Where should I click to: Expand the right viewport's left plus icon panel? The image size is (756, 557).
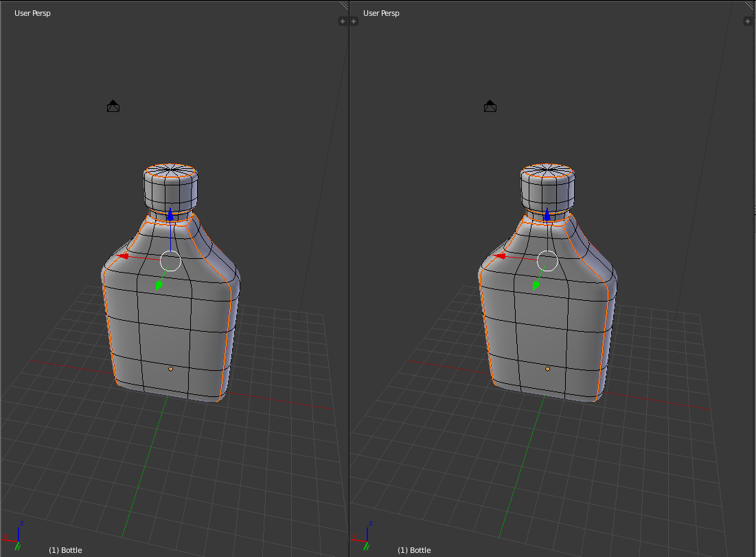[x=354, y=21]
